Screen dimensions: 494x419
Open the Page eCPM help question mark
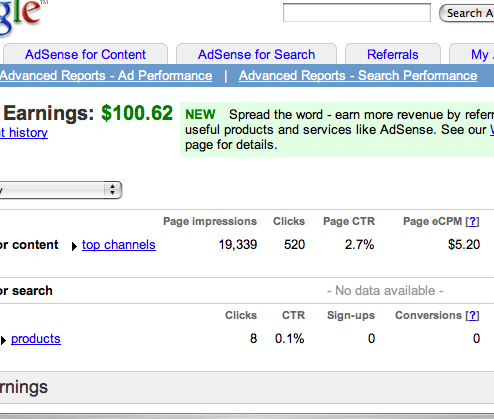(x=472, y=221)
